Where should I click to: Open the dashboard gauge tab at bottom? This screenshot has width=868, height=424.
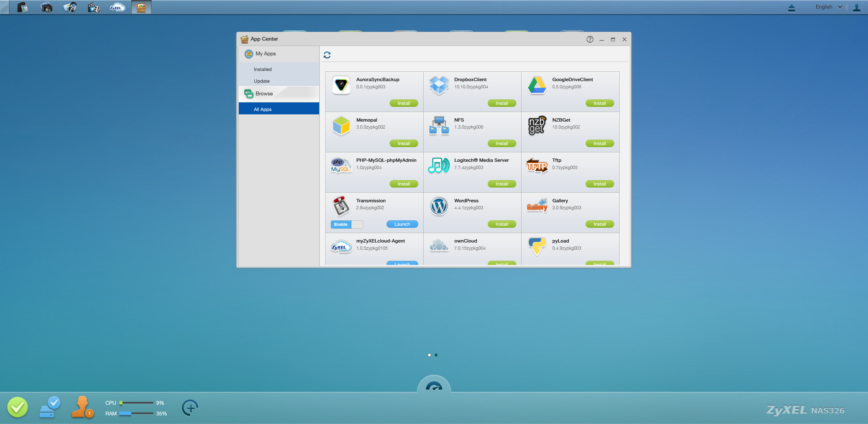coord(434,384)
